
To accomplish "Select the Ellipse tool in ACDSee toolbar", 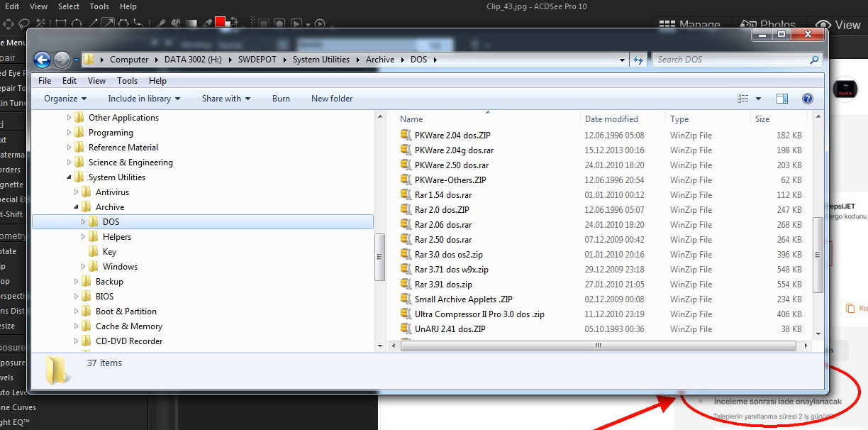I will coord(77,23).
